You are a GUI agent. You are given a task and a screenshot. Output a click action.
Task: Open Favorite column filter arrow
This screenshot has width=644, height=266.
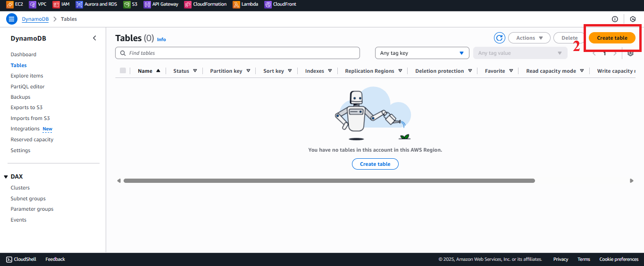[x=511, y=71]
